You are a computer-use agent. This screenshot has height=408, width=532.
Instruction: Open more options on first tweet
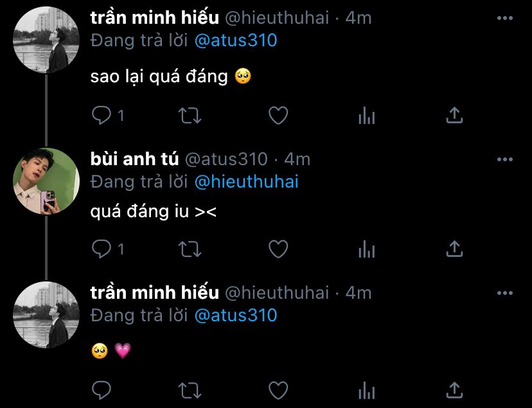pos(505,18)
